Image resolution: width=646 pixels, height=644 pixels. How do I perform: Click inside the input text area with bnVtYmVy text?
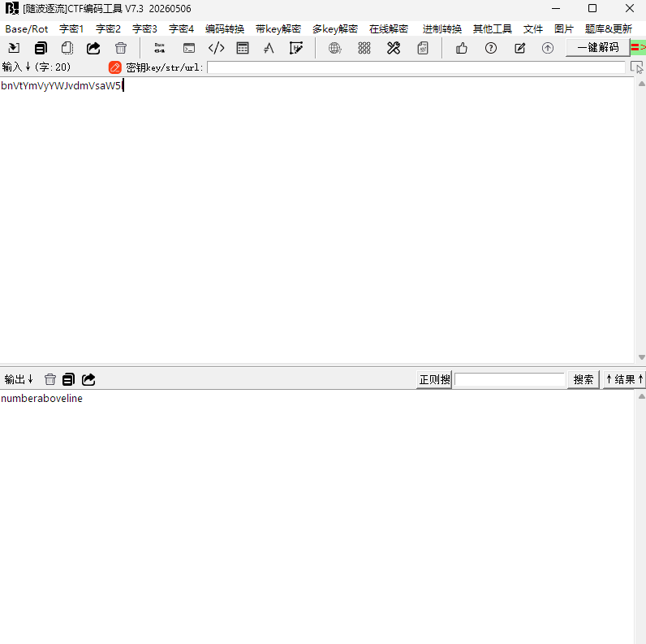point(317,219)
